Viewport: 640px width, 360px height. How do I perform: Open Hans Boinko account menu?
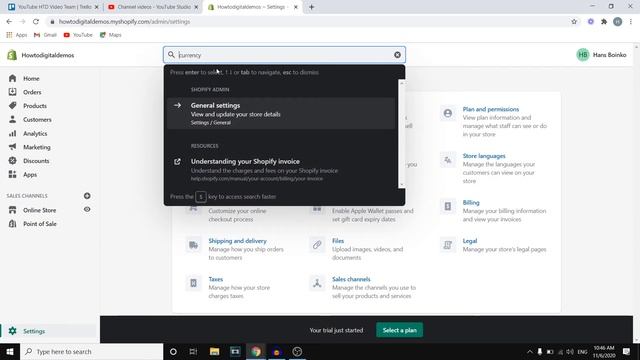click(601, 55)
